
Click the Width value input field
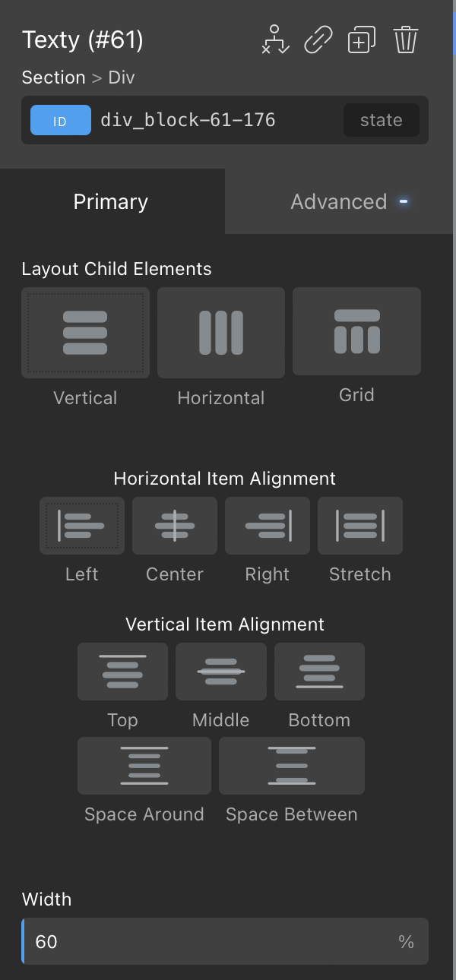tap(213, 942)
